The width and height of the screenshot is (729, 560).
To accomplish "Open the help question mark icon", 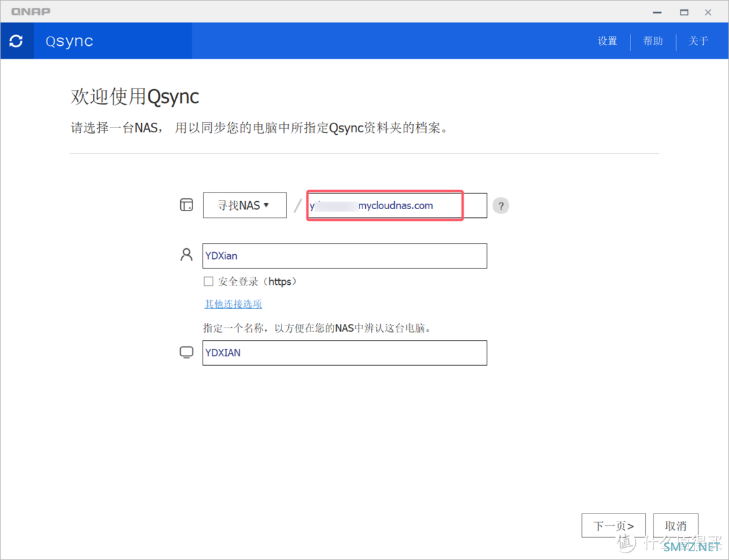I will coord(501,206).
